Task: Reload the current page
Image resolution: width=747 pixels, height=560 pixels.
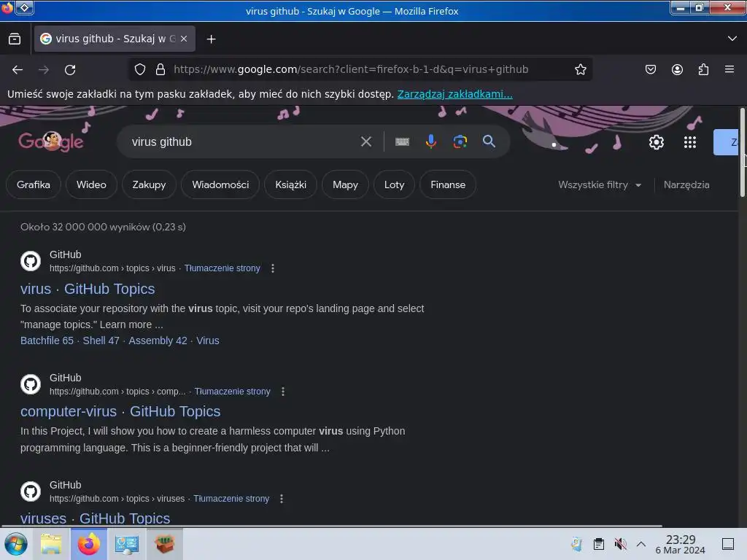Action: click(x=70, y=70)
